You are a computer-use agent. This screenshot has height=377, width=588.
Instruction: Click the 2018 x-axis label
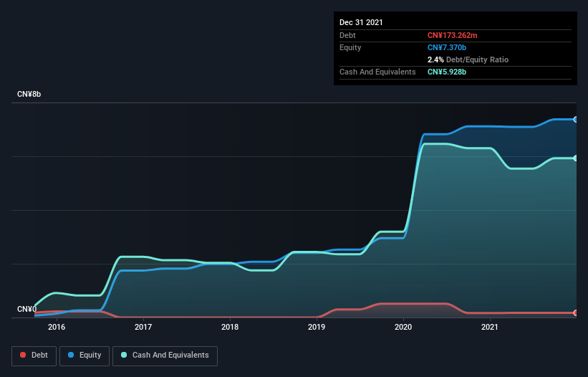[x=230, y=327]
